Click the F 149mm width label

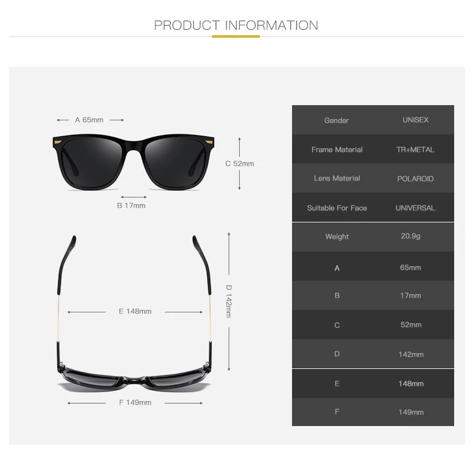click(x=135, y=402)
